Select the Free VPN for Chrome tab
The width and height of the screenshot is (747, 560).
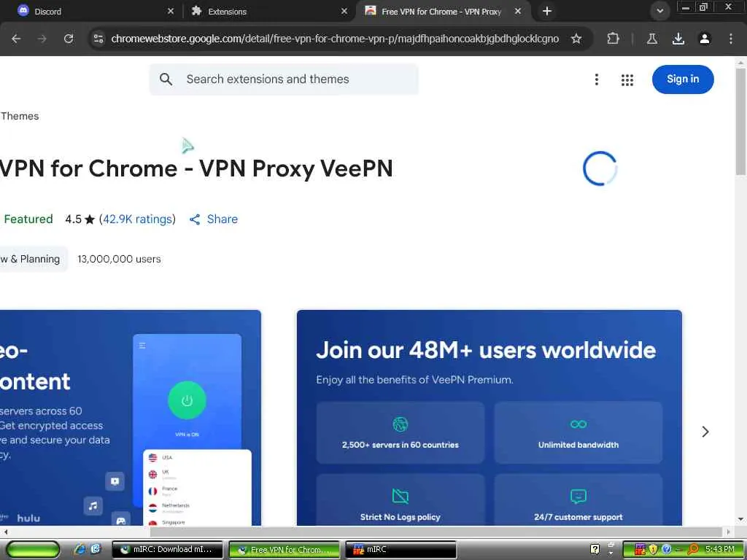pos(441,11)
